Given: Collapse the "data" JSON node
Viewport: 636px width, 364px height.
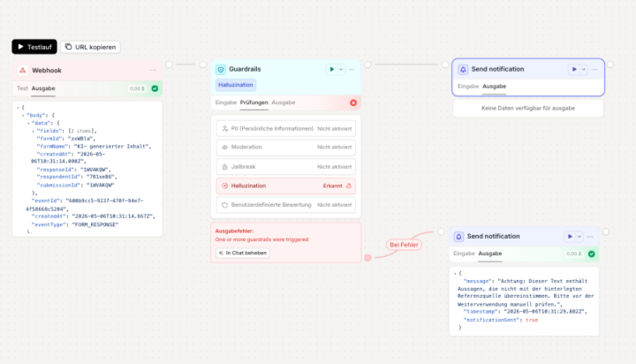Looking at the screenshot, I should (x=28, y=124).
